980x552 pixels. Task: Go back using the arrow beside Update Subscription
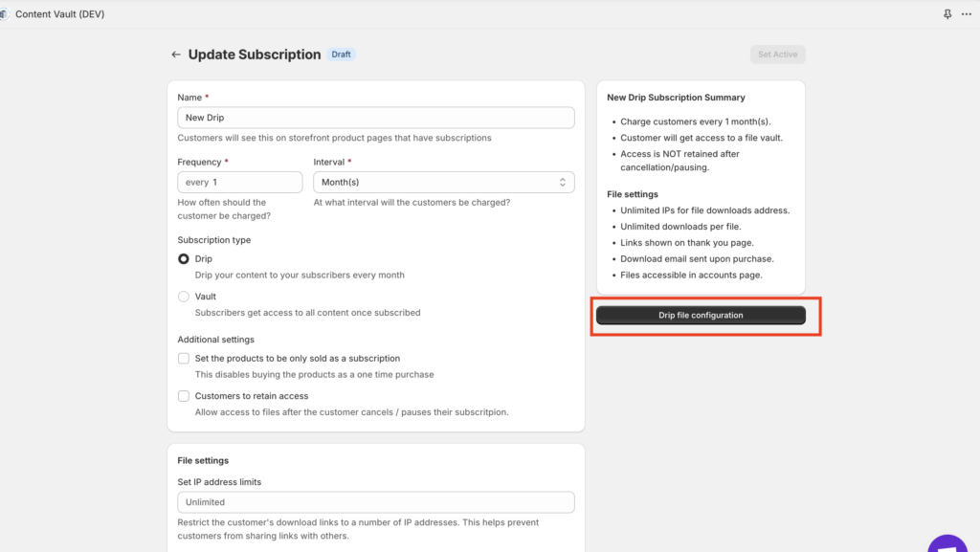[176, 55]
